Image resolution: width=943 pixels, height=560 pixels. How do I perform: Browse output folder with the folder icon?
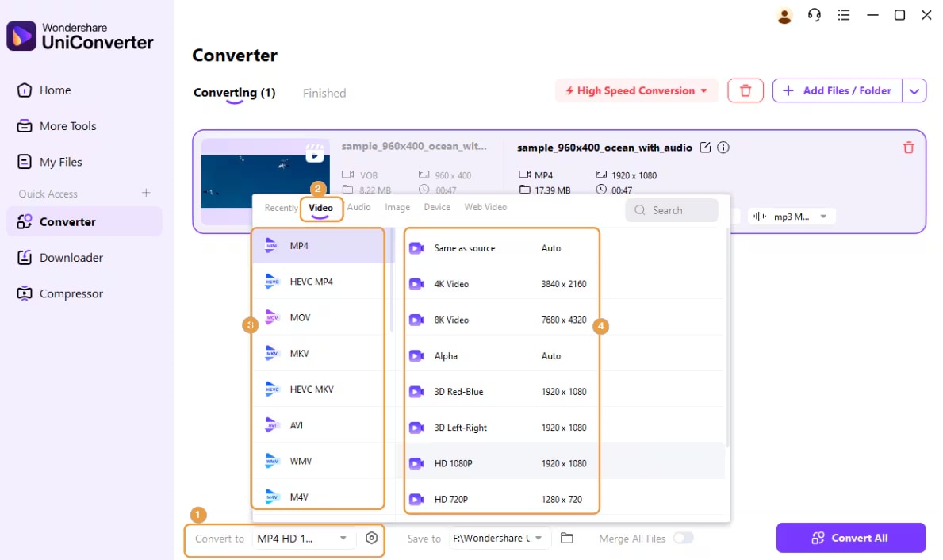tap(566, 538)
